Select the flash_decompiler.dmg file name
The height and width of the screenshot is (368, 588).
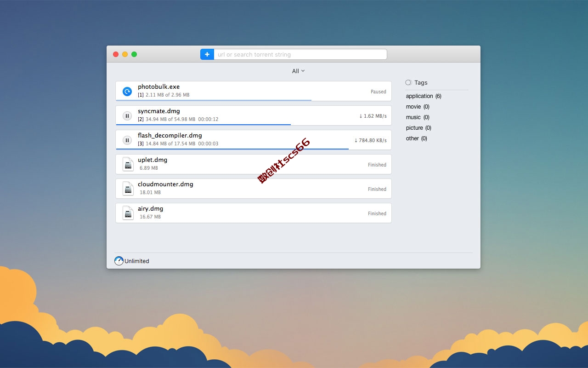click(x=170, y=136)
